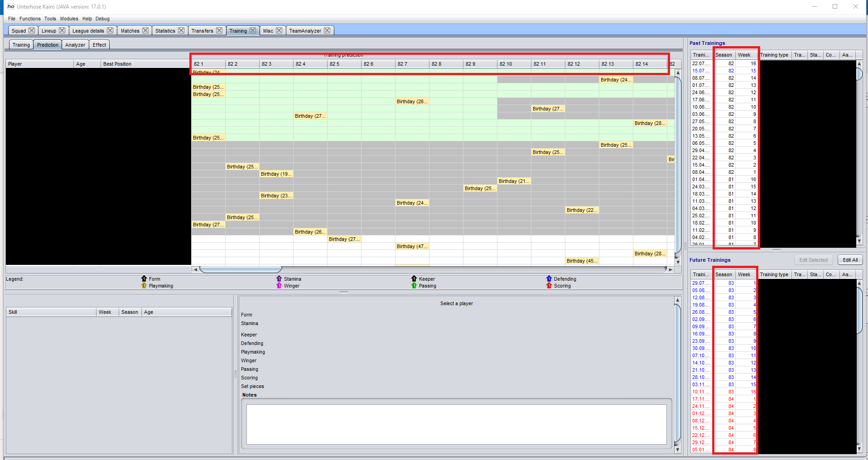Click Training type header in Past Trainings
Screen dimensions: 868x460
point(775,55)
